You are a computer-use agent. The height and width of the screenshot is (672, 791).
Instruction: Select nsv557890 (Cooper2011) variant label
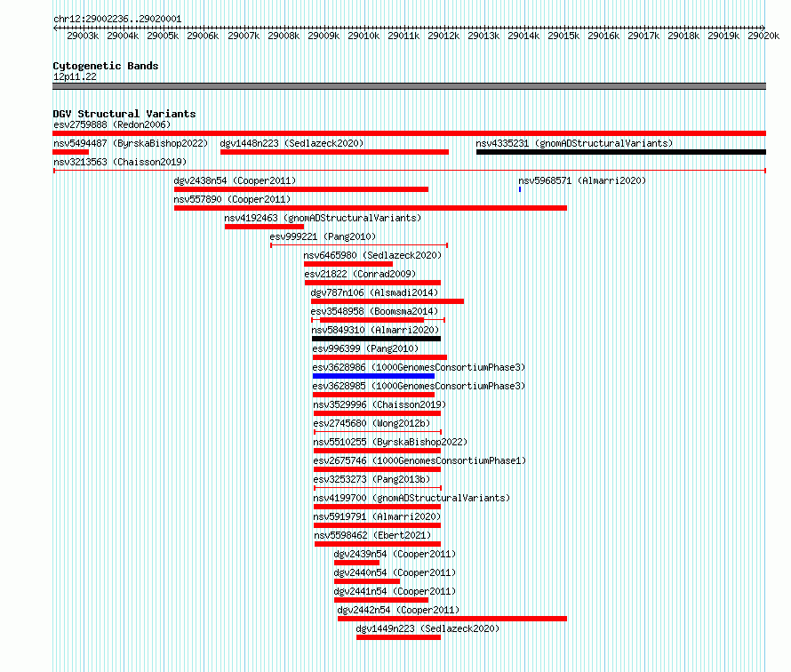[232, 199]
